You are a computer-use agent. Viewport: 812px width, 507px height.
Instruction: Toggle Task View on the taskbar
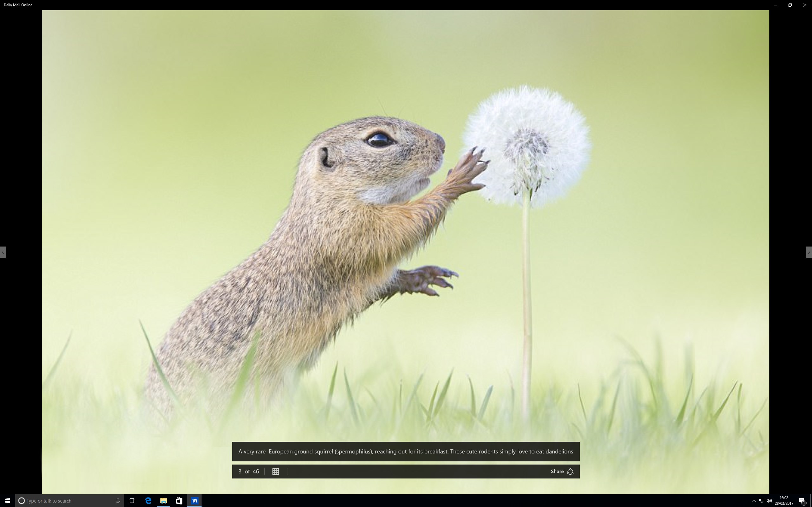pyautogui.click(x=131, y=500)
